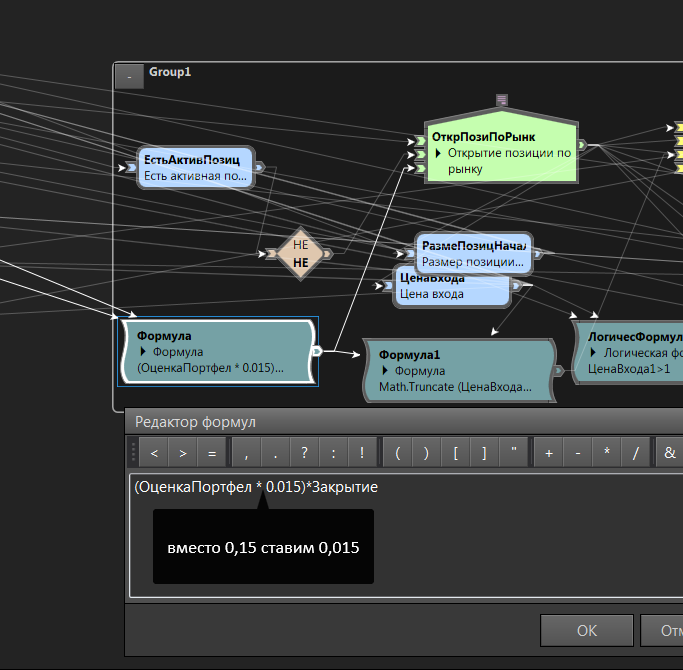
Task: Select the ЦенаВхода node
Action: pyautogui.click(x=451, y=288)
